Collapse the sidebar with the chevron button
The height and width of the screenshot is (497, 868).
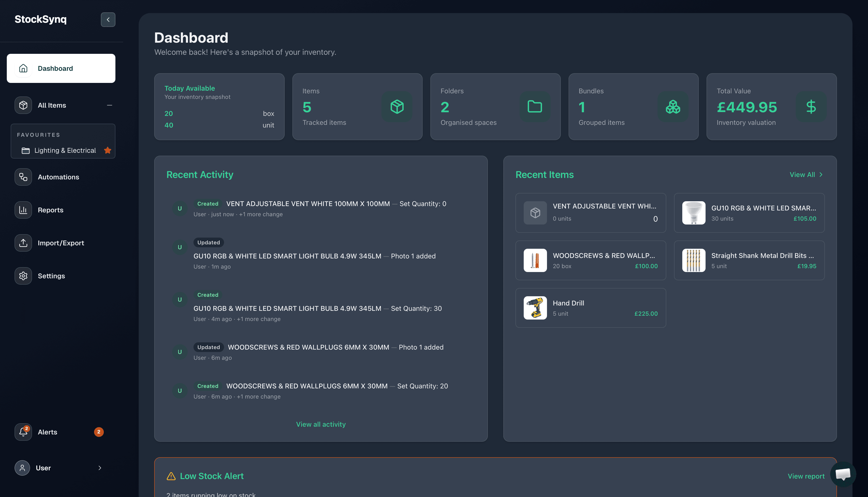click(108, 19)
